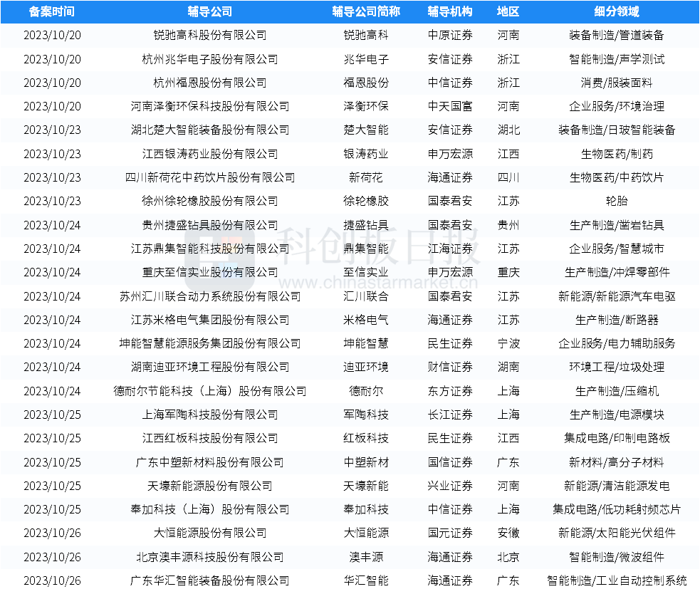Click the 地区 column header
The image size is (700, 594).
pyautogui.click(x=508, y=11)
